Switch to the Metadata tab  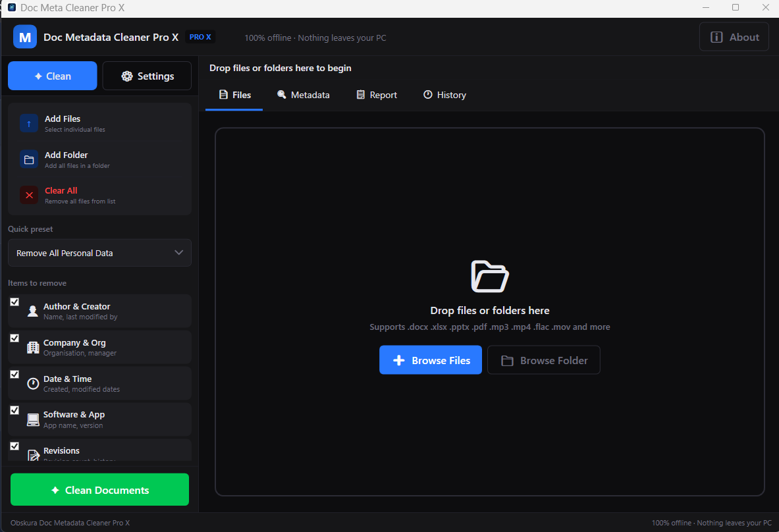pyautogui.click(x=304, y=95)
